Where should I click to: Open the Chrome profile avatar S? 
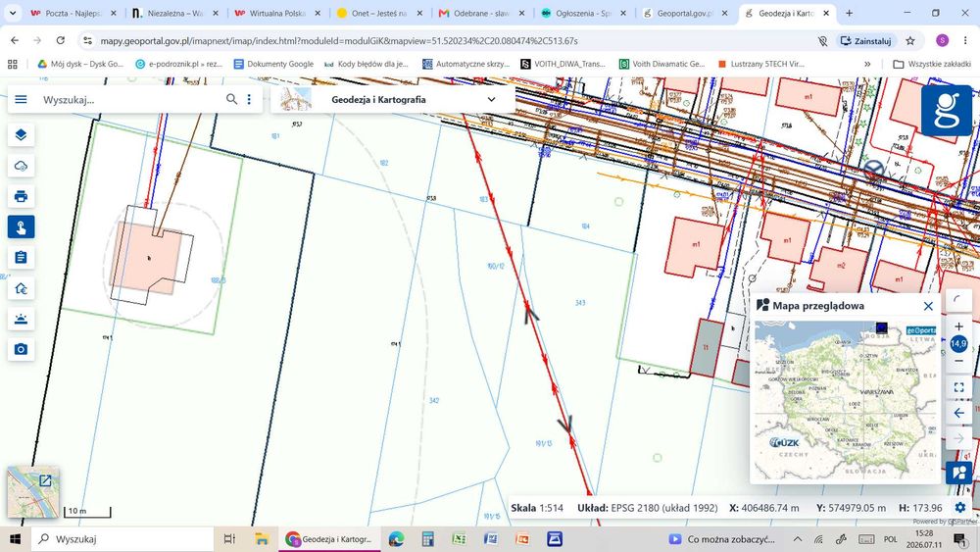pyautogui.click(x=942, y=40)
